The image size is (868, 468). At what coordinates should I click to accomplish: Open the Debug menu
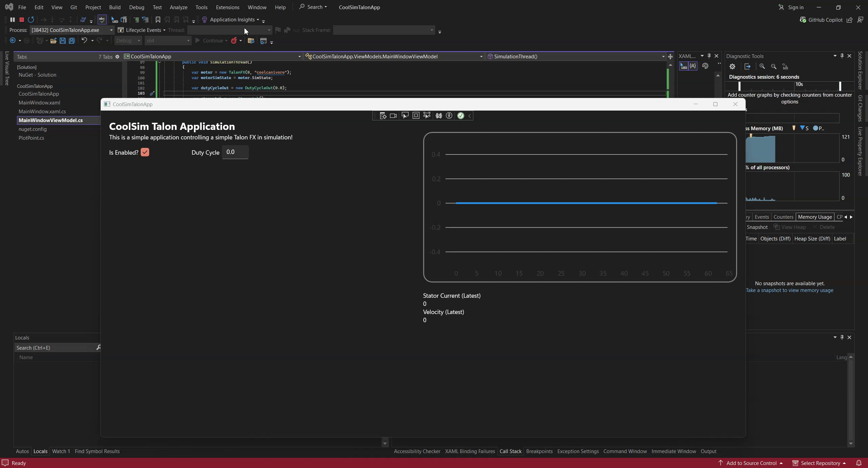(x=137, y=7)
